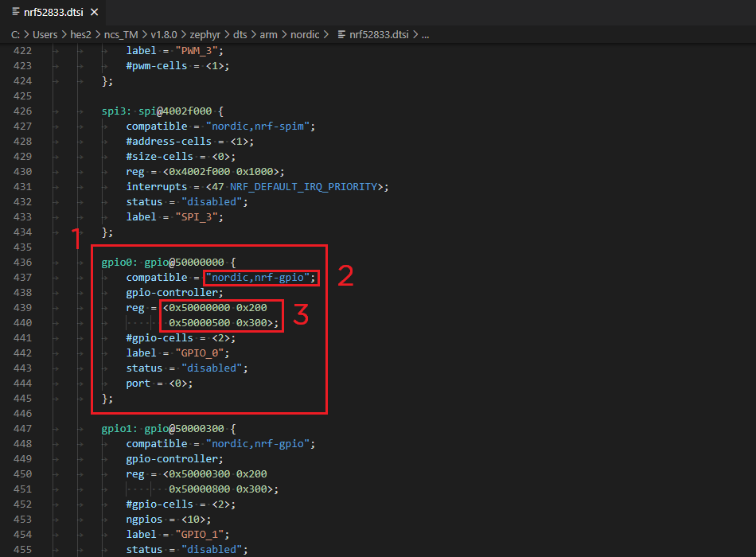
Task: Click the file icon in the breadcrumb path
Action: [x=341, y=35]
